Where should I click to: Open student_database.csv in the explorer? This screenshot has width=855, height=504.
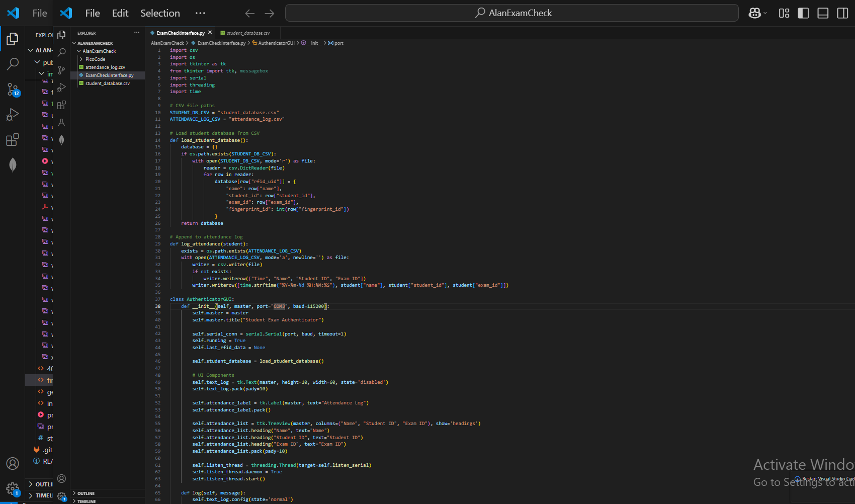pos(107,83)
